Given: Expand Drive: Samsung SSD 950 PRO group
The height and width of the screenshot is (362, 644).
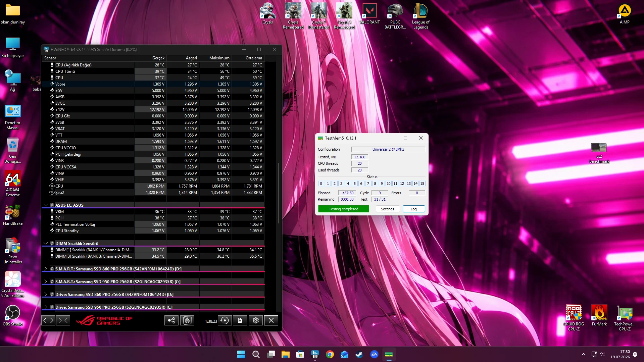Looking at the screenshot, I should [46, 307].
